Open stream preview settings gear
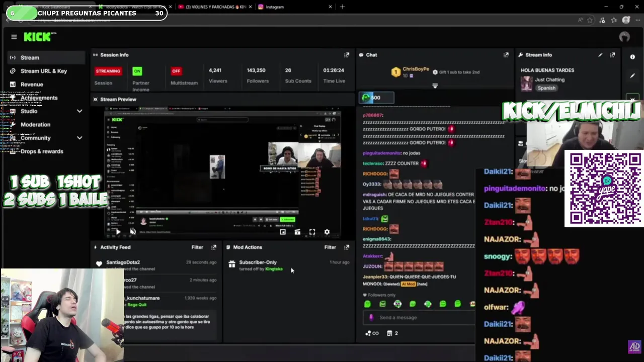644x362 pixels. 327,232
